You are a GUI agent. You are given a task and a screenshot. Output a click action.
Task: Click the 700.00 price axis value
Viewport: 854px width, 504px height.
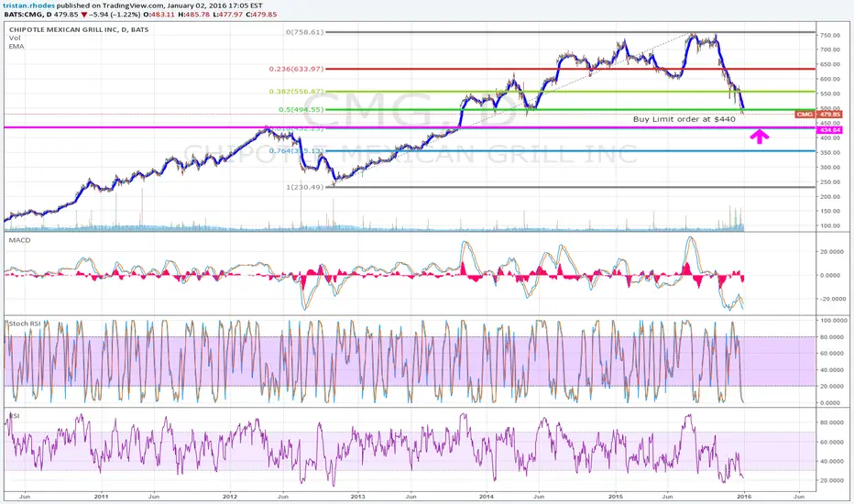(x=830, y=49)
